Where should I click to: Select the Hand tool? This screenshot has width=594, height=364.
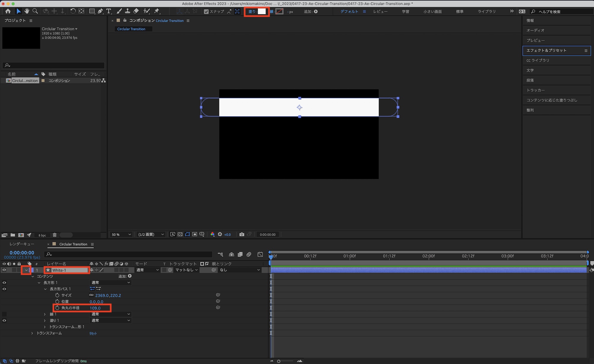pyautogui.click(x=27, y=11)
